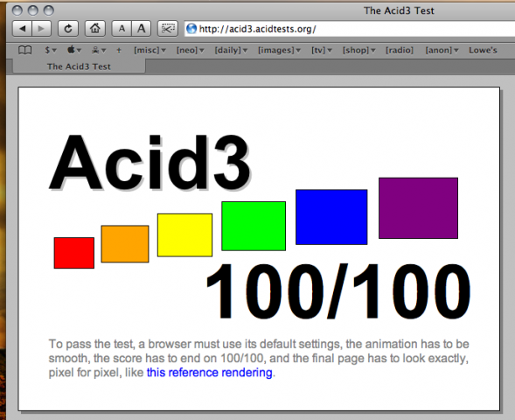Viewport: 515px width, 420px height.
Task: Open the Apple logo bookmarks folder
Action: coord(74,50)
